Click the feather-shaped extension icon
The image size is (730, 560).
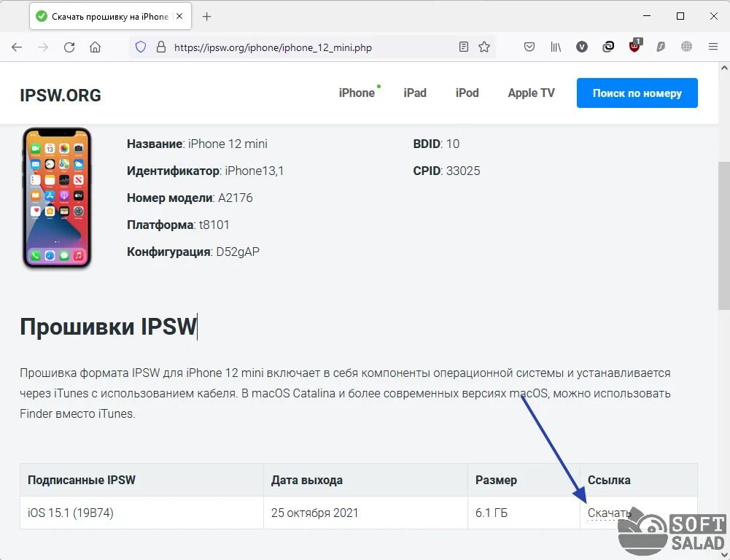click(x=661, y=47)
